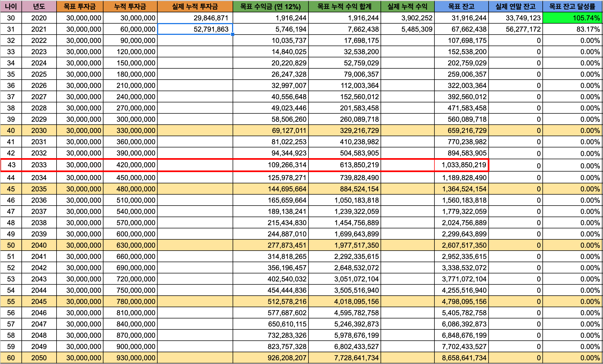Select the cell 659,216,729
The image size is (603, 364).
click(461, 131)
